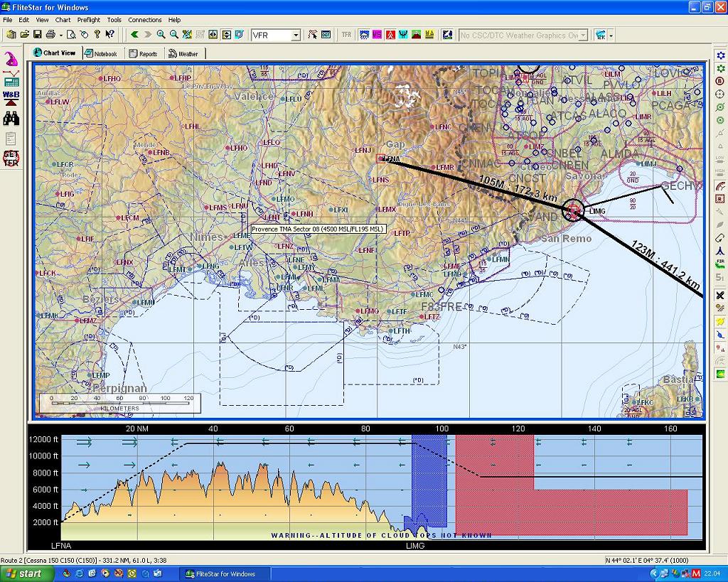Click the horizontal split view icon
728x582 pixels.
(x=213, y=35)
